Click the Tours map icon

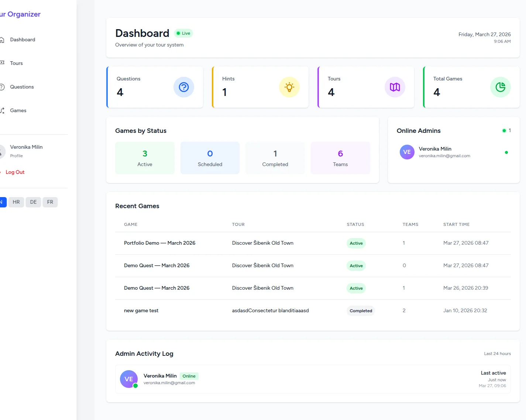(x=395, y=87)
